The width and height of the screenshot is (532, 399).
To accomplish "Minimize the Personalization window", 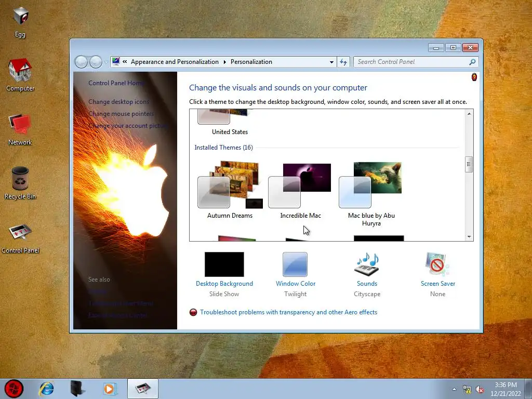I will click(x=436, y=47).
